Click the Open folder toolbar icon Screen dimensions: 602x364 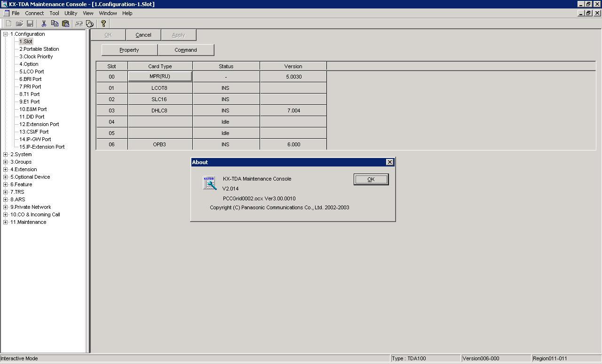pos(19,24)
